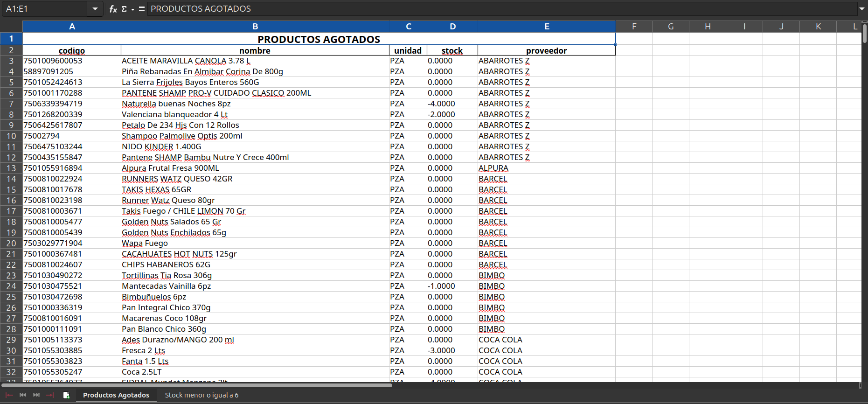Screen dimensions: 868x404
Task: Select the cell ACEITE MARAVILLA CANOLA 3.78 L
Action: (x=255, y=61)
